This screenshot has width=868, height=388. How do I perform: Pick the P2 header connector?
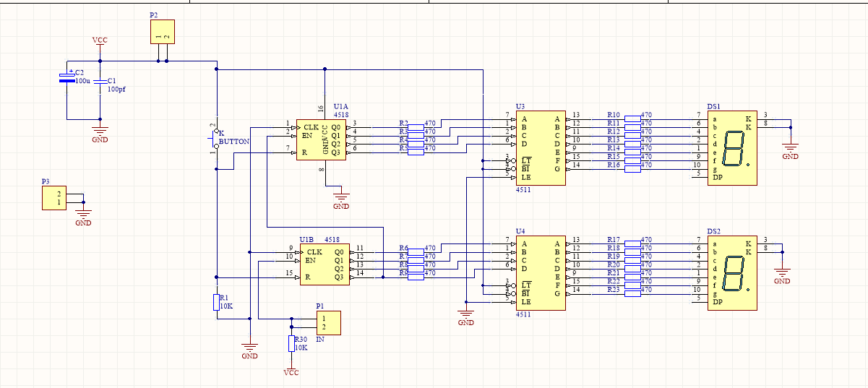(x=163, y=32)
